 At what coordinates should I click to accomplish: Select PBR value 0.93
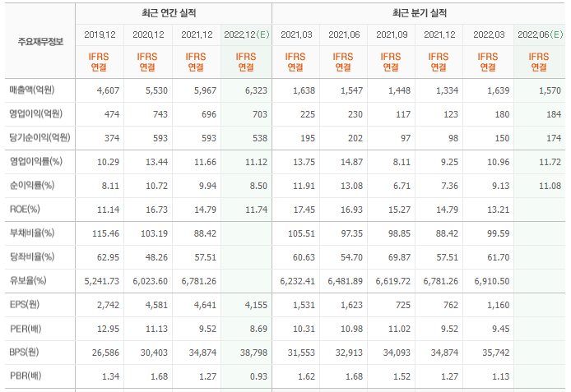click(x=258, y=376)
